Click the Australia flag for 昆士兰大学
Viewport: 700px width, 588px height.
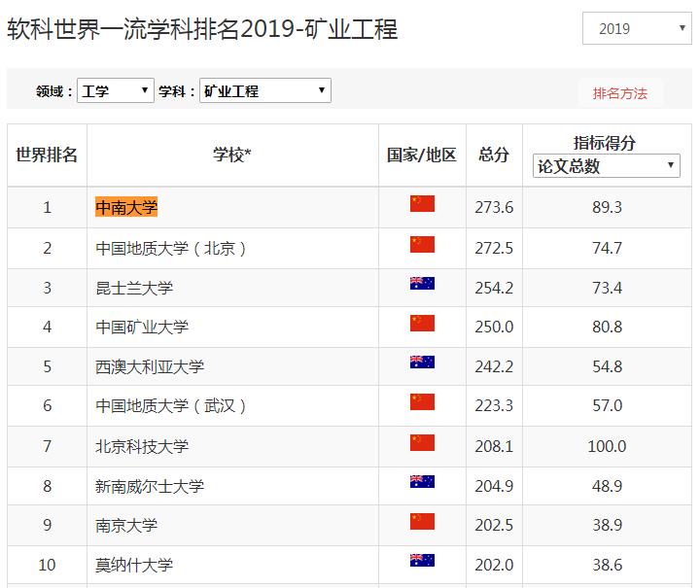tap(422, 283)
